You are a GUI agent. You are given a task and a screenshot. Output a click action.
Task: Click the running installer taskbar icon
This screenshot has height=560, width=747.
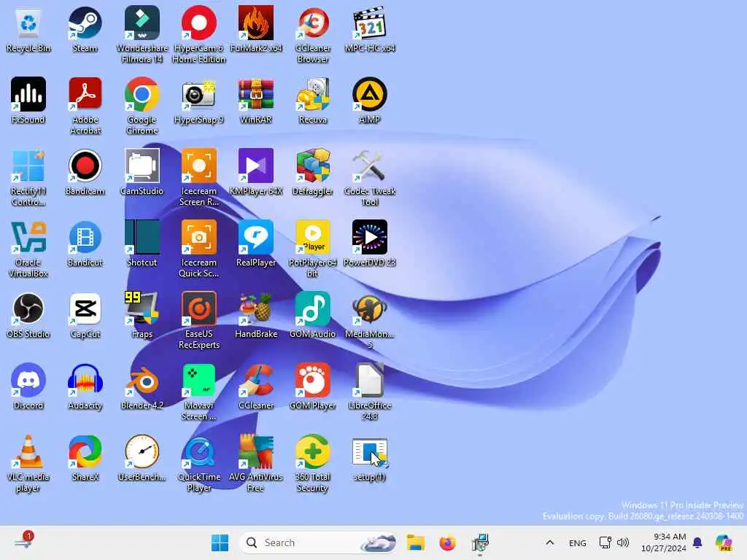click(x=480, y=542)
